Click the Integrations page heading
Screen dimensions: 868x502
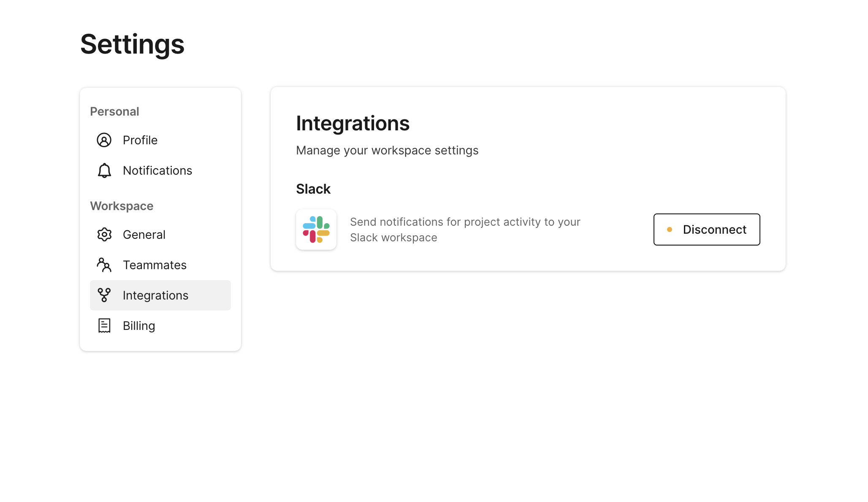tap(353, 123)
